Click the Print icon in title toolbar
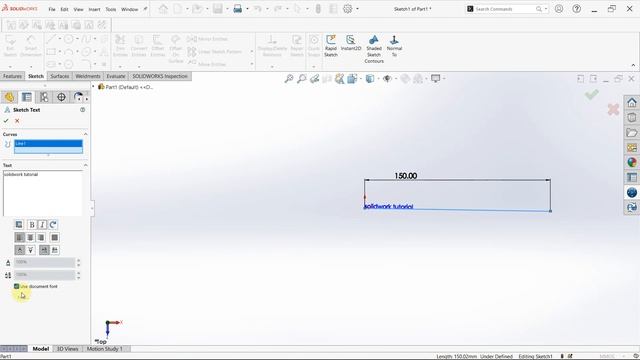The height and width of the screenshot is (360, 640). point(238,9)
